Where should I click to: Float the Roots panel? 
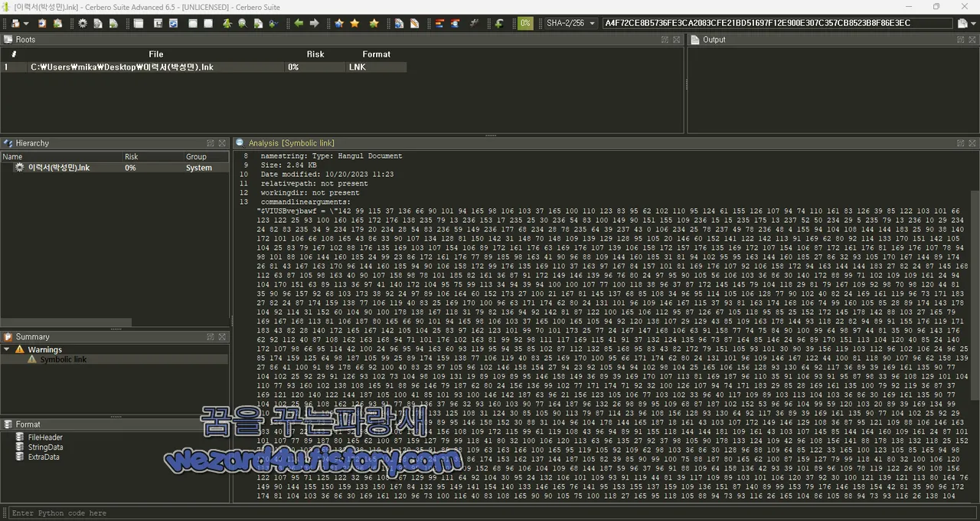coord(665,39)
